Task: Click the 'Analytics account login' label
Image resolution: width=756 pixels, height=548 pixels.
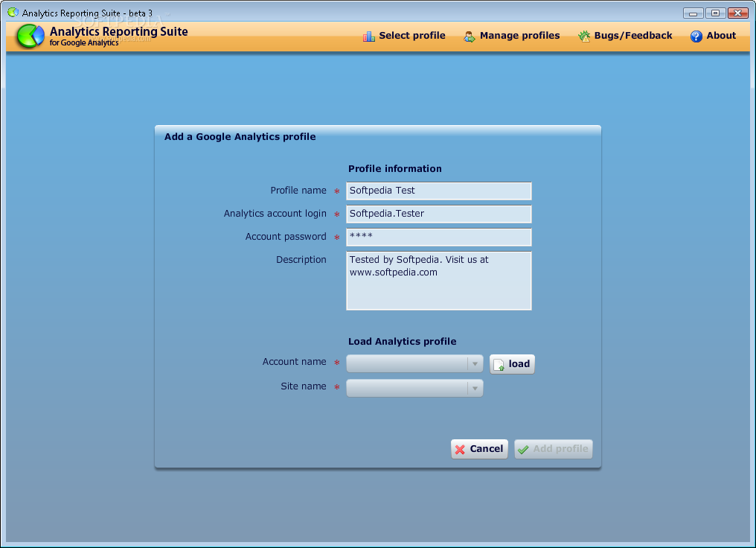Action: 275,214
